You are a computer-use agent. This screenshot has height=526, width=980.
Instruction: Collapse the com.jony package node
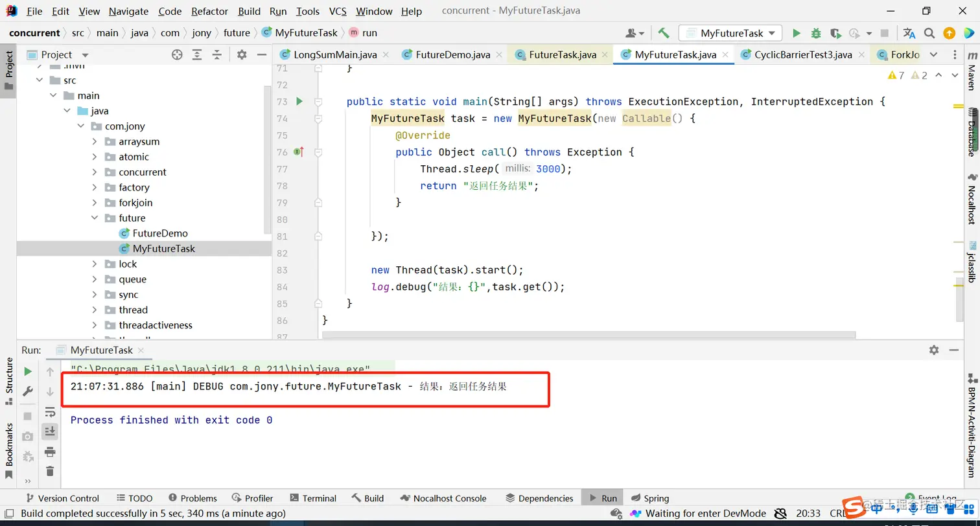coord(81,126)
